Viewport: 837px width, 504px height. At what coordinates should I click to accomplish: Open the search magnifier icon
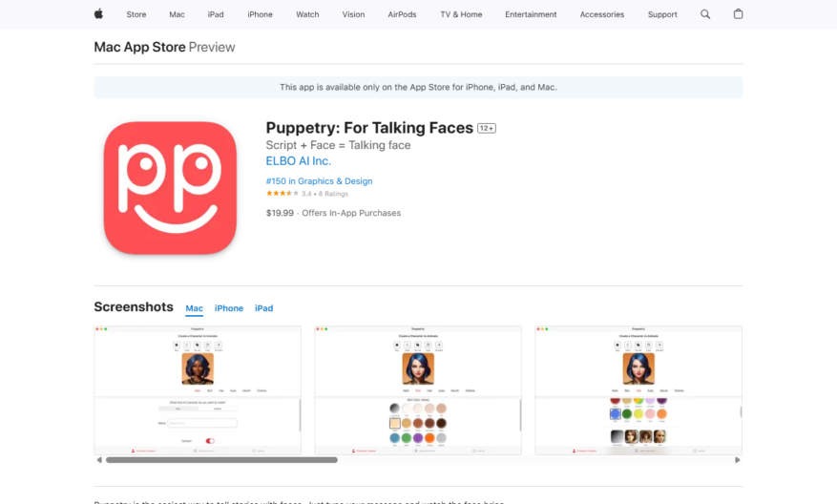coord(705,14)
